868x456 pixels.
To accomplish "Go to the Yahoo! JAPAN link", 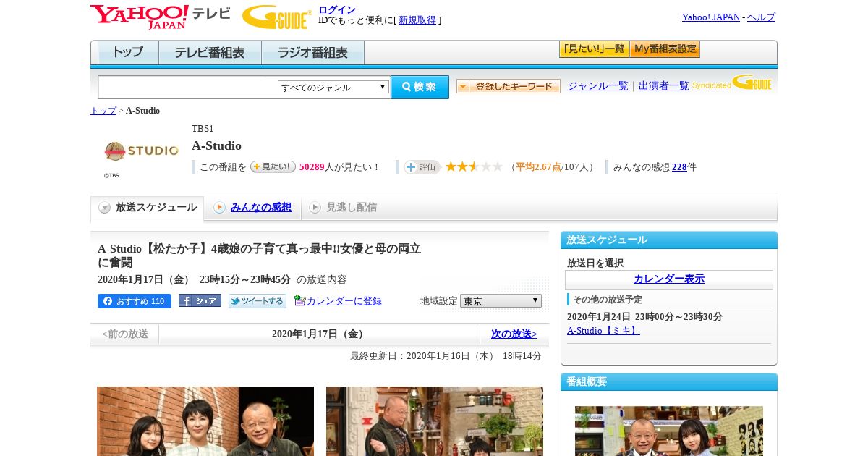I will [x=711, y=17].
